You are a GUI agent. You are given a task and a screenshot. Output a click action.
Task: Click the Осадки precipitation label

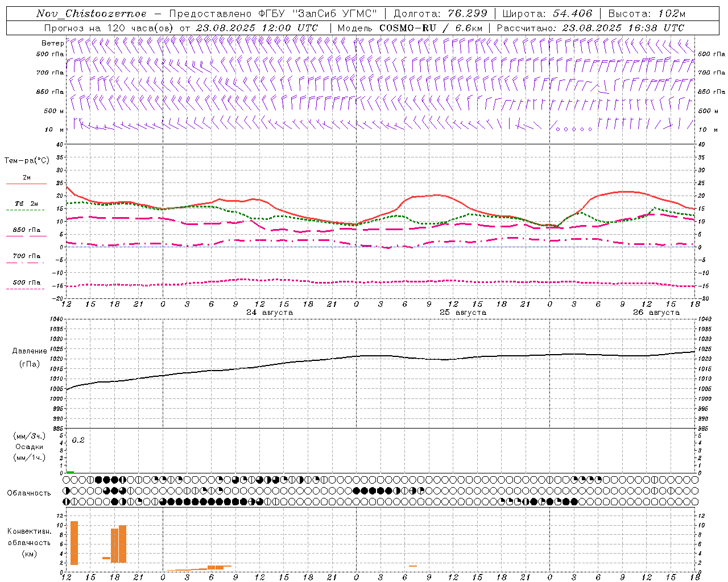coord(30,447)
